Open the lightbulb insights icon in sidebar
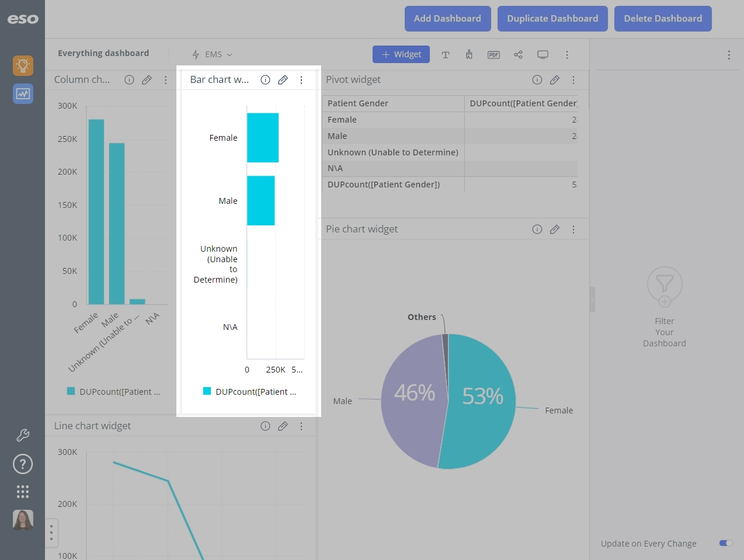The height and width of the screenshot is (560, 744). point(23,65)
